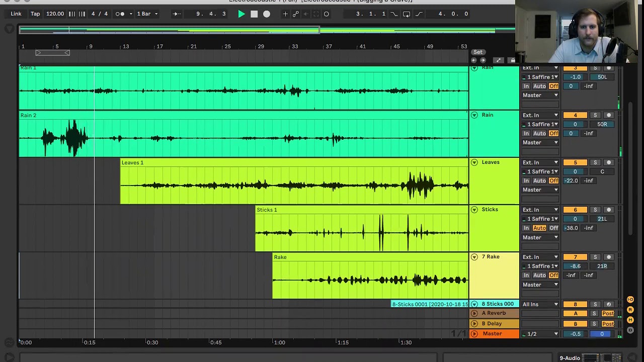The height and width of the screenshot is (362, 644).
Task: Set Sticks track monitor to Off
Action: (553, 228)
